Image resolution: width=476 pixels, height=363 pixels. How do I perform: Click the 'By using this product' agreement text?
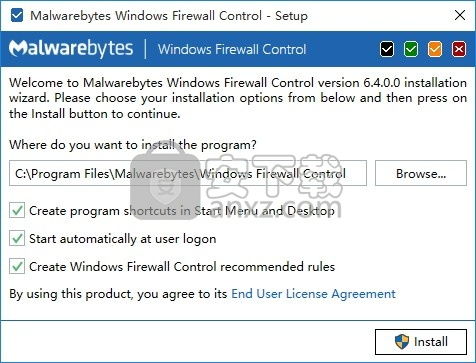pyautogui.click(x=118, y=294)
